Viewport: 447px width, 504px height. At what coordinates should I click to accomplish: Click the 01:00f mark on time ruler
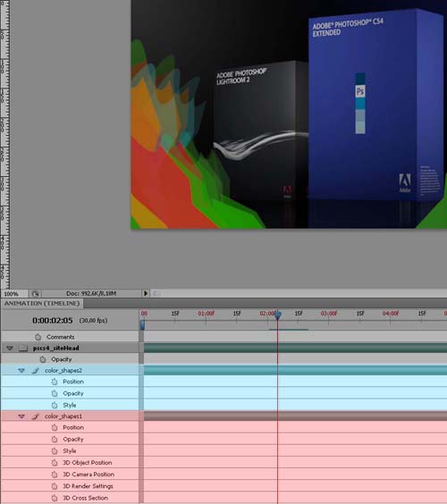206,313
